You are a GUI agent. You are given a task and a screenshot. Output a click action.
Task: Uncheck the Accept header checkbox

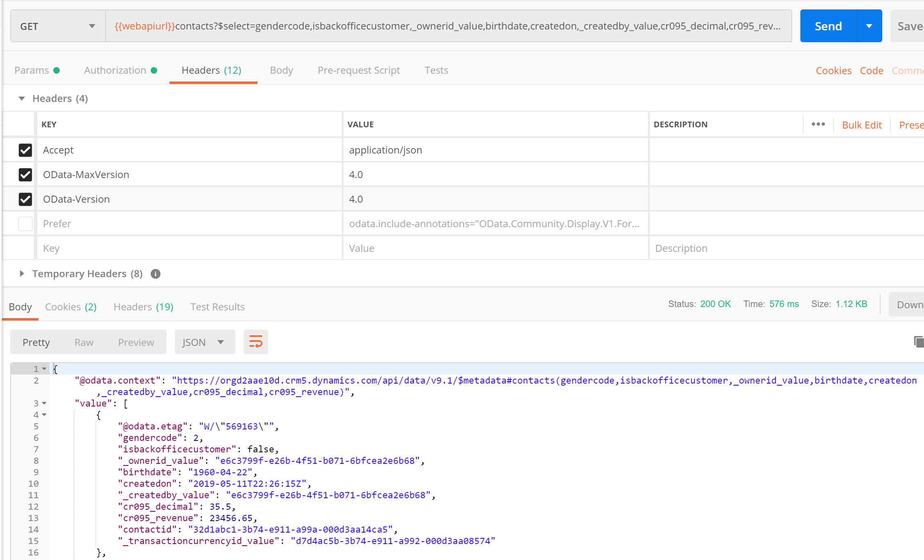[25, 150]
